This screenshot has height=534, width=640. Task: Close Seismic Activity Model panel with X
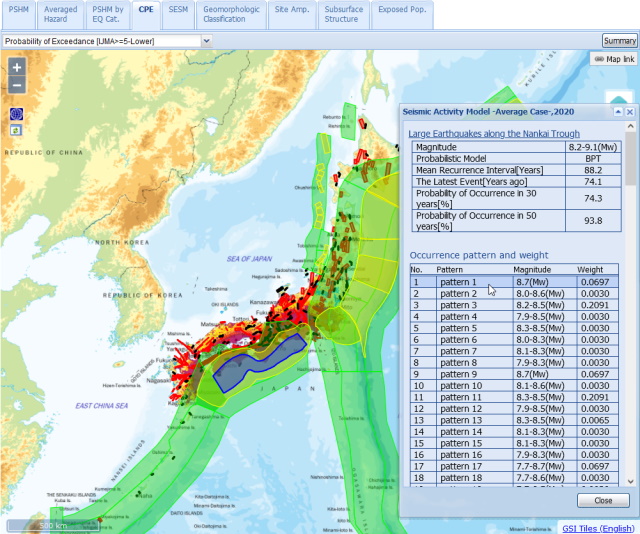pos(630,112)
